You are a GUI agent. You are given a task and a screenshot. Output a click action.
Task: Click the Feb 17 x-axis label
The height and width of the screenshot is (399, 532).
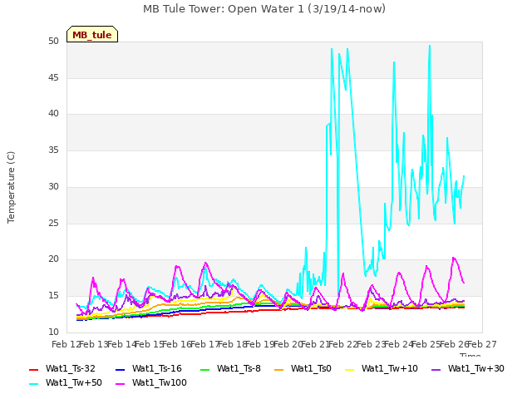pyautogui.click(x=204, y=345)
